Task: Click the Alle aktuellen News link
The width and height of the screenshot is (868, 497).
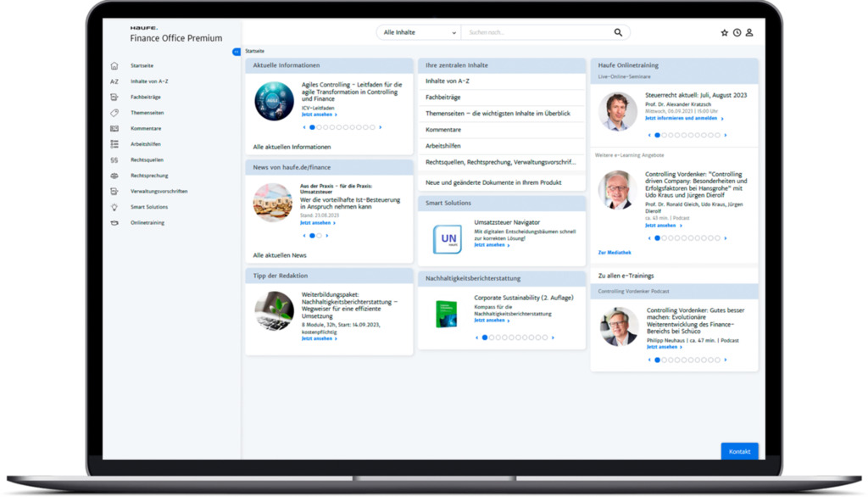Action: (280, 255)
